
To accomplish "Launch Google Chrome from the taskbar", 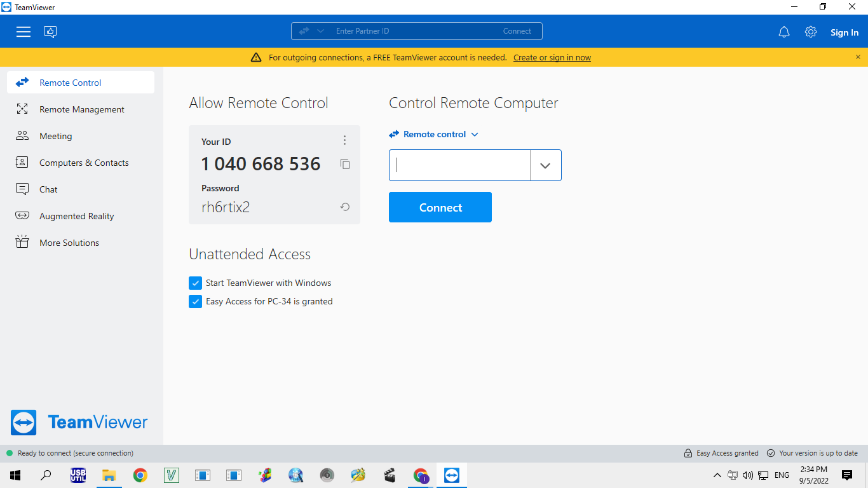I will click(x=140, y=475).
